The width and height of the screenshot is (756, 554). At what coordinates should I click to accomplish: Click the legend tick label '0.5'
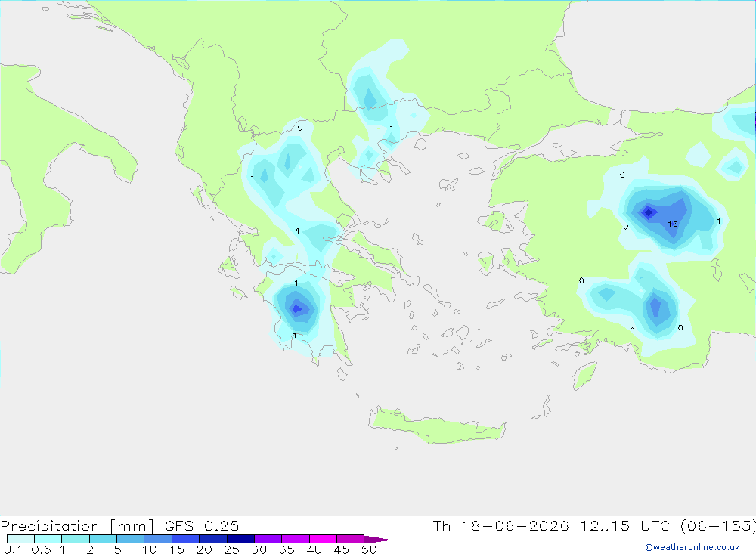pyautogui.click(x=41, y=549)
